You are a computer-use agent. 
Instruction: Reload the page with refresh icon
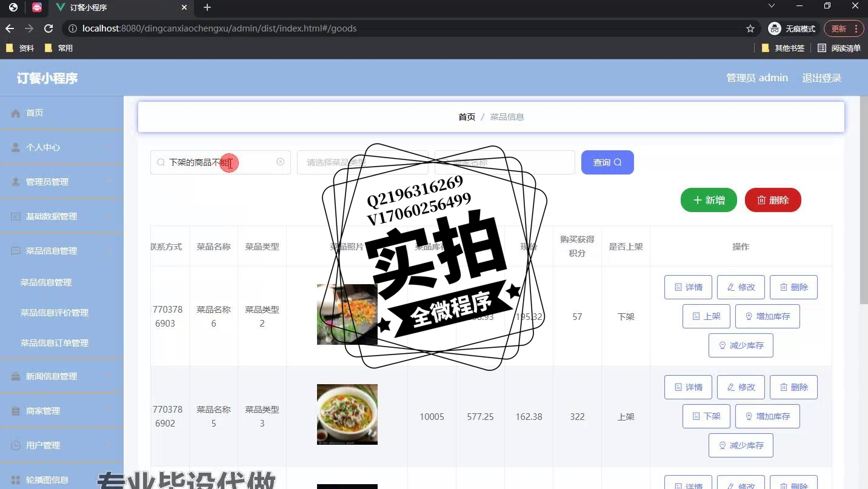tap(48, 28)
